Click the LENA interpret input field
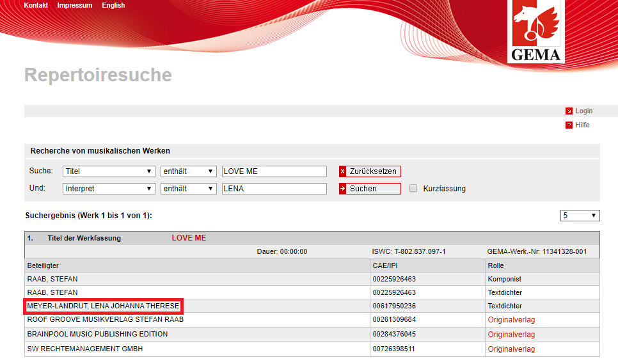 274,189
